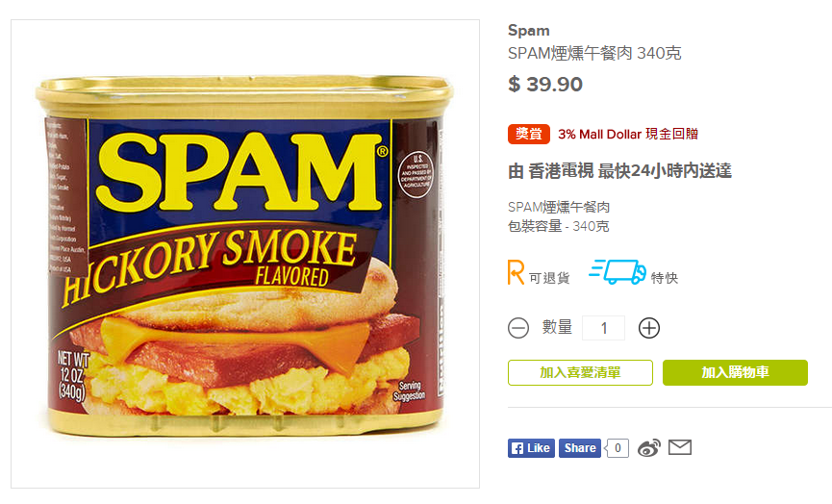This screenshot has height=504, width=832.
Task: Click the express delivery truck icon
Action: pos(618,271)
